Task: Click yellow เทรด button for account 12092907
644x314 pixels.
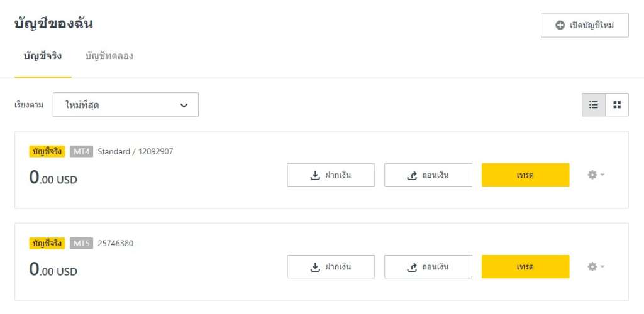Action: [x=525, y=175]
